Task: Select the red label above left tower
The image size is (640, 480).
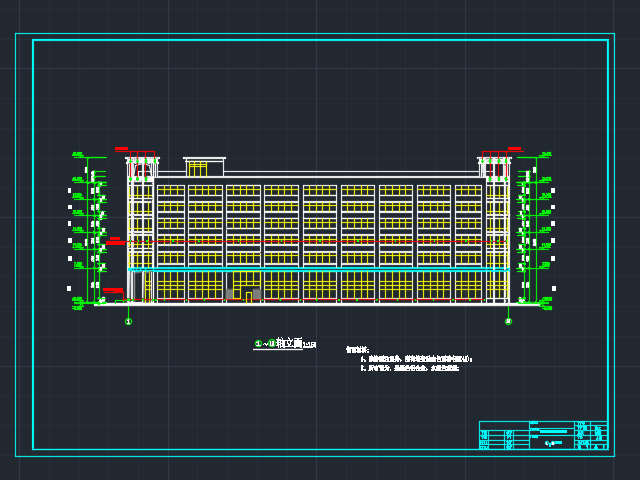Action: (x=121, y=149)
